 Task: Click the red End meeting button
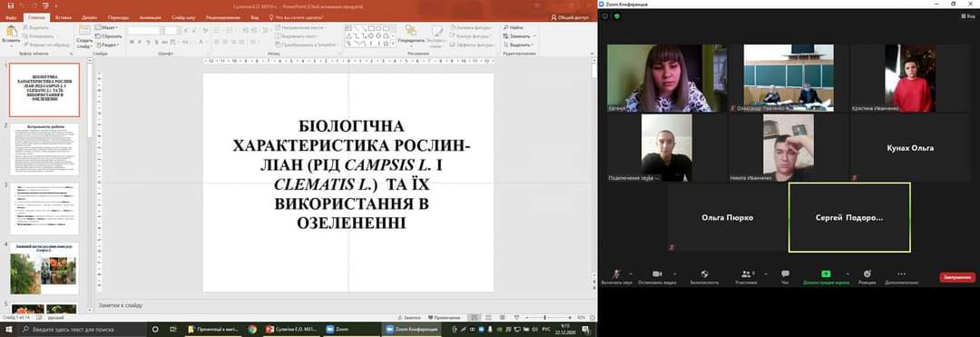[x=957, y=277]
